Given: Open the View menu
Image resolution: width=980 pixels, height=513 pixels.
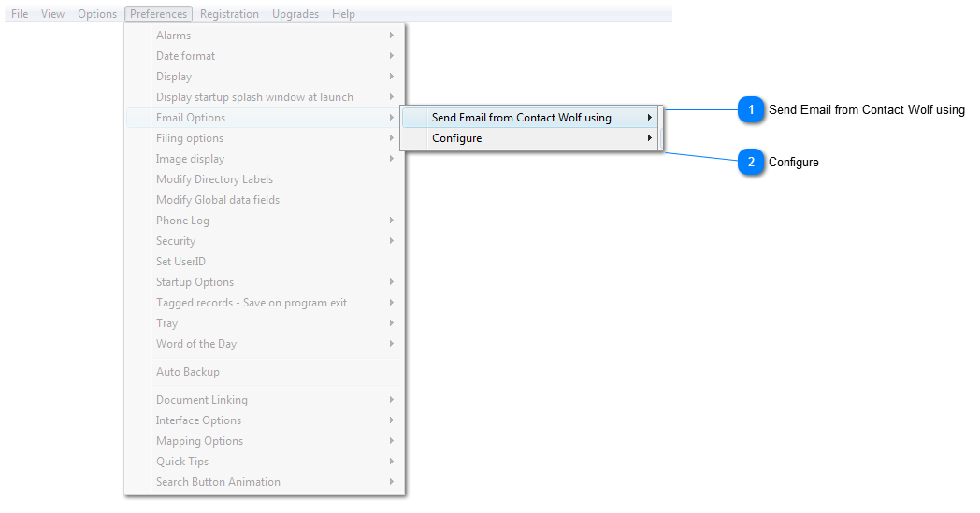Looking at the screenshot, I should [x=52, y=14].
